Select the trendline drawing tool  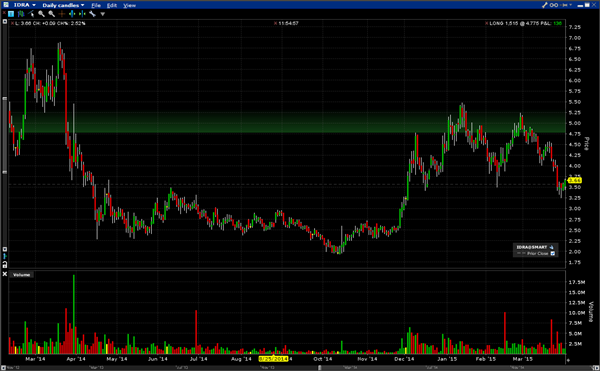pos(31,14)
